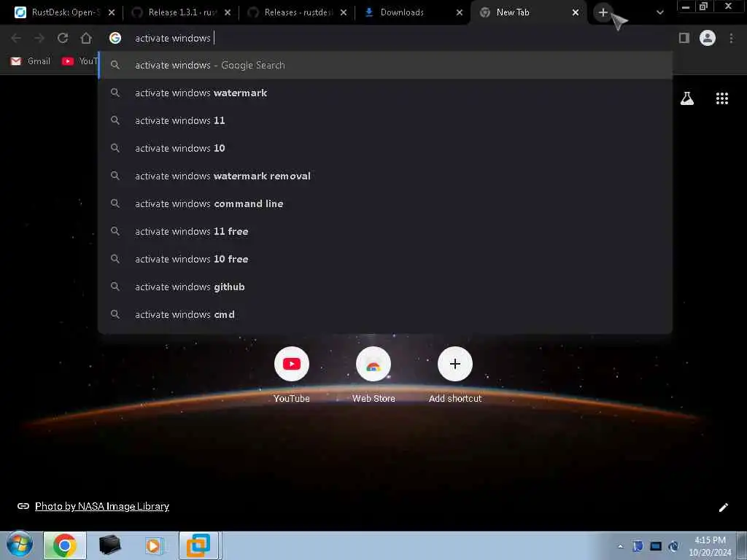747x560 pixels.
Task: Pick 'activate windows command line' suggestion
Action: click(385, 203)
